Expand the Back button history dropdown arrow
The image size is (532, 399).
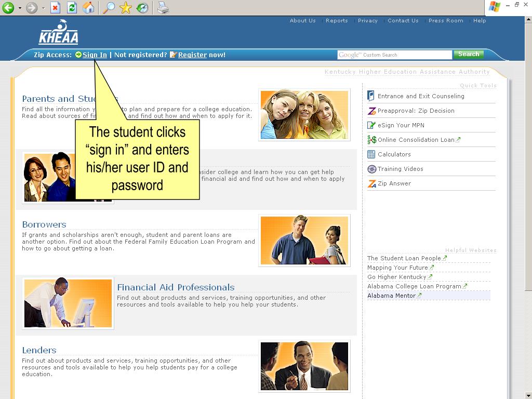click(20, 8)
